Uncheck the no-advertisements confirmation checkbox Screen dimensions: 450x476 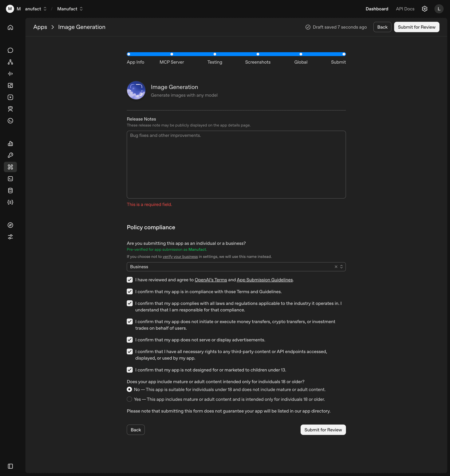click(130, 340)
